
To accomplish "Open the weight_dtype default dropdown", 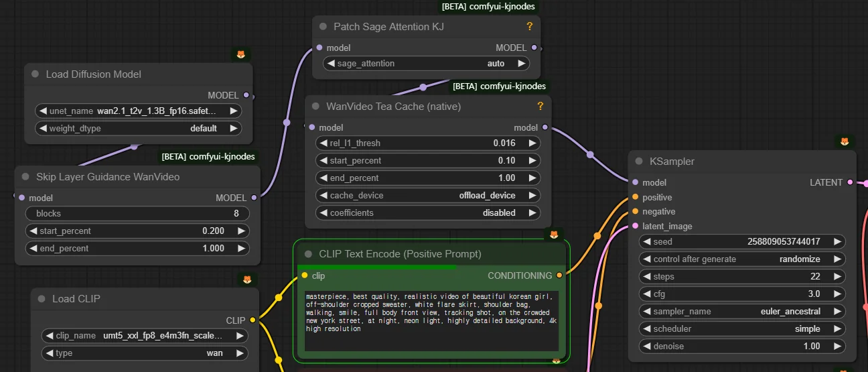I will (138, 128).
